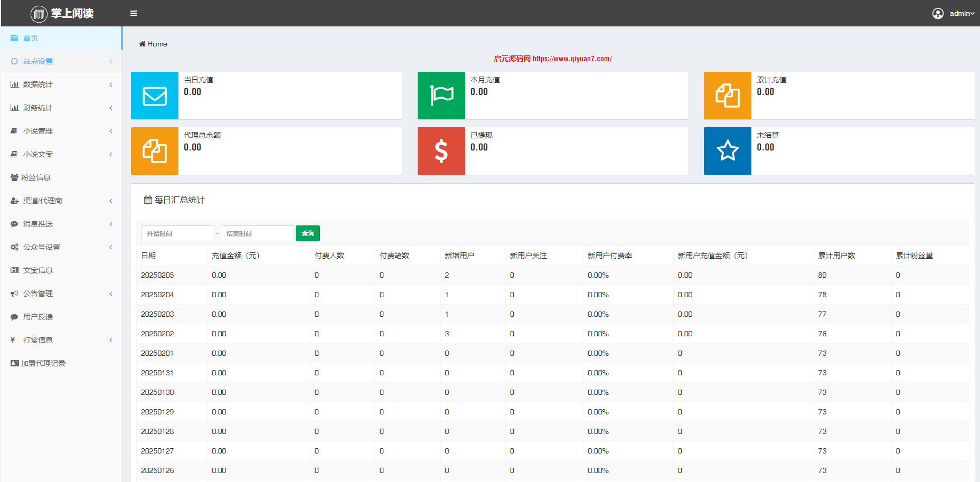Expand the 站点设置 sidebar menu

38,61
